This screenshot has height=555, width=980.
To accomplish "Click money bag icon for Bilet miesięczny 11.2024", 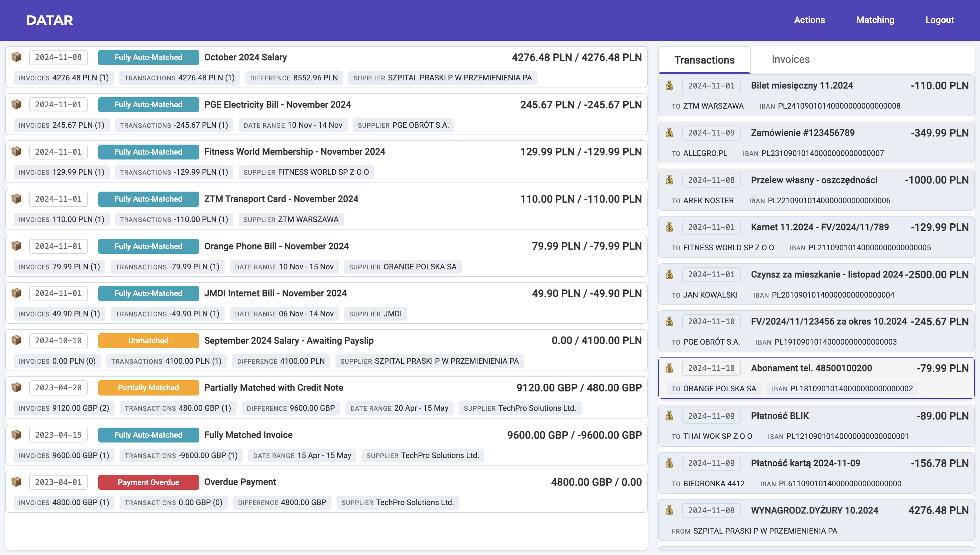I will pos(669,86).
